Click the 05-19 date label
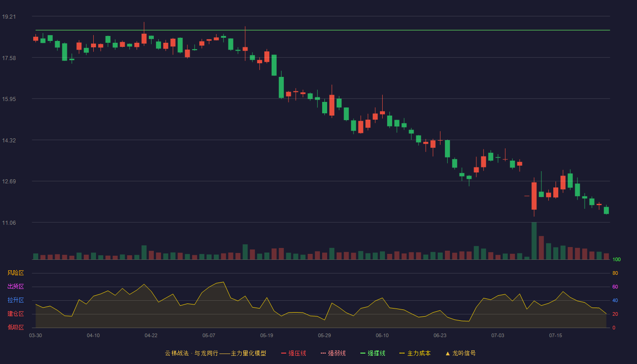Screen dimensions: 637x364 [x=267, y=335]
